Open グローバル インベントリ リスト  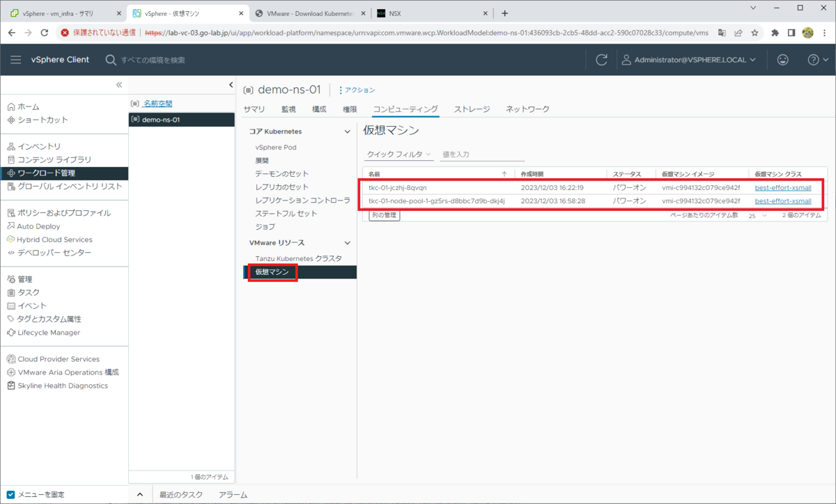click(64, 186)
